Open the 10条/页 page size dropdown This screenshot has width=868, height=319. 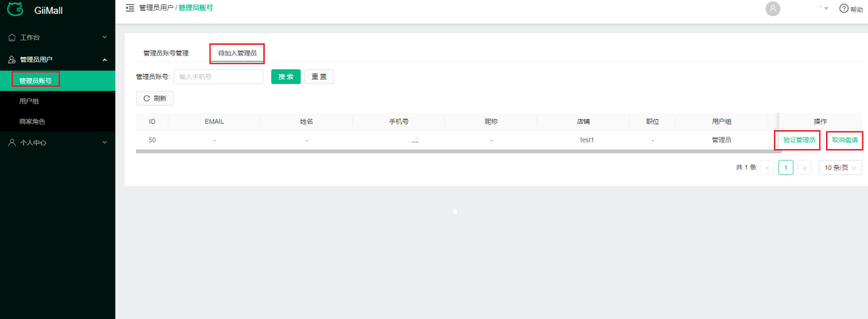click(x=840, y=167)
